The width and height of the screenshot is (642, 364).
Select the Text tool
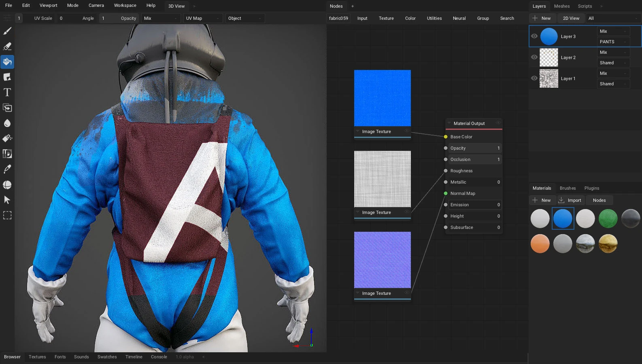point(7,93)
